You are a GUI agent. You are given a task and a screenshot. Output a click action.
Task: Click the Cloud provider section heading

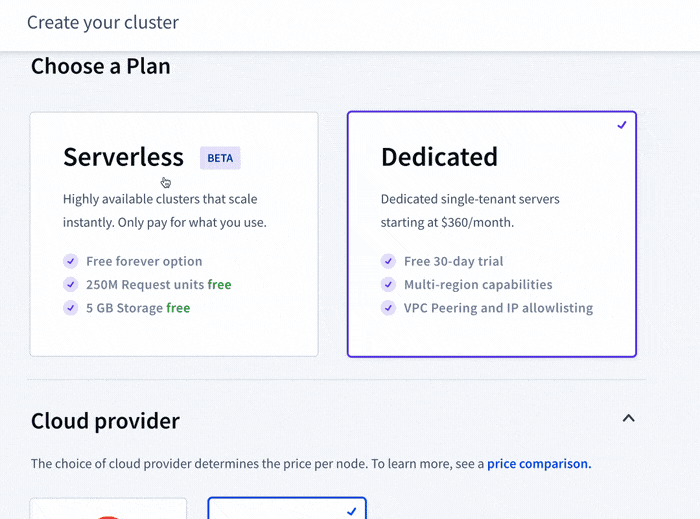(x=105, y=421)
